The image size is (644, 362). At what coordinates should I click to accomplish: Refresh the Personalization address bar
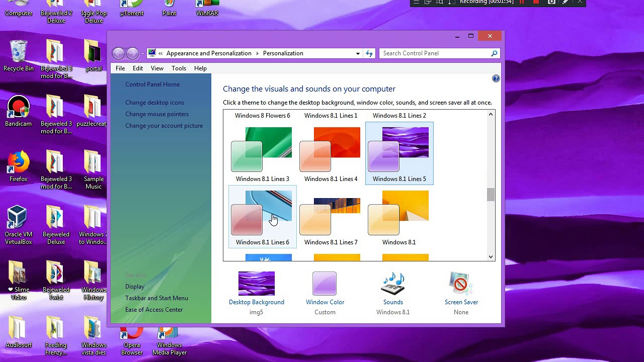point(369,53)
